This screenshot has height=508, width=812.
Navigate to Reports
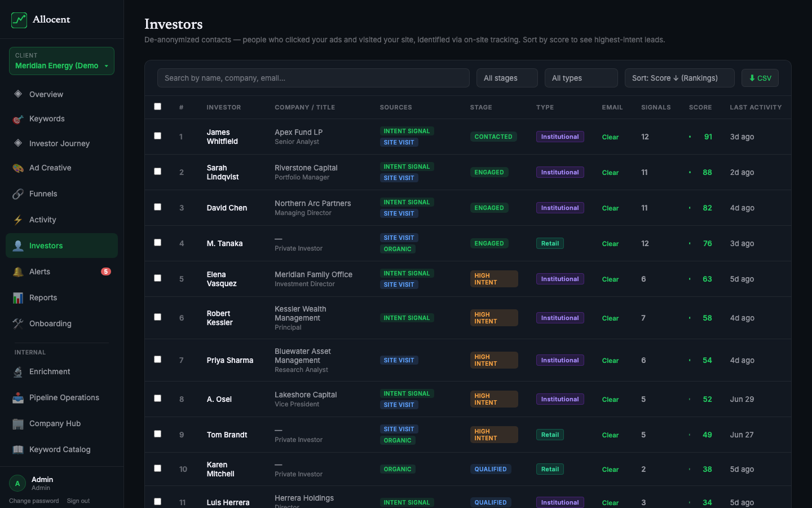(x=61, y=298)
